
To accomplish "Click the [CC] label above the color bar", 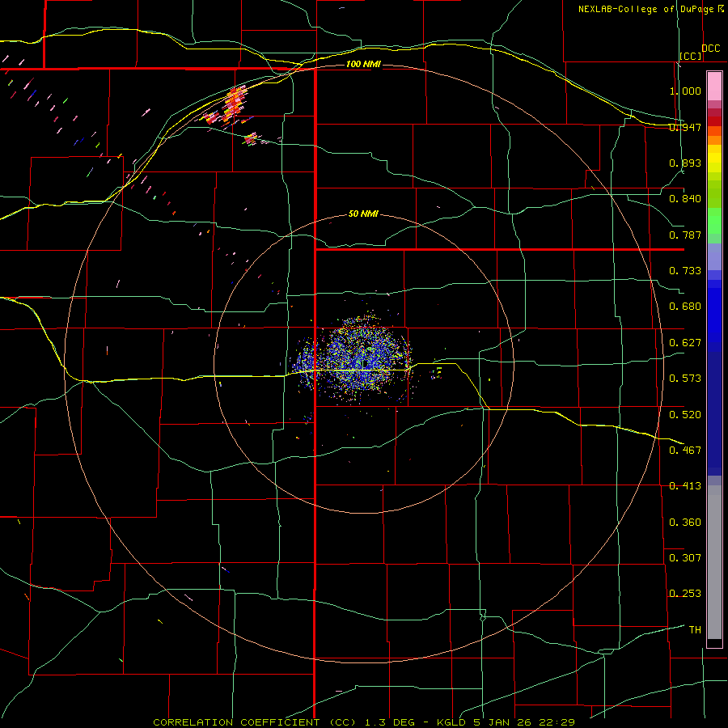I will (691, 56).
